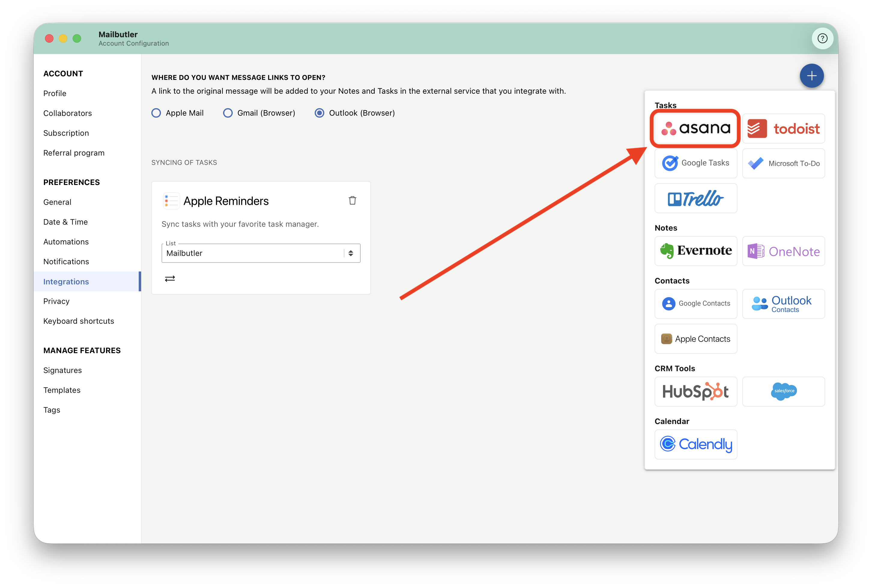The height and width of the screenshot is (588, 872).
Task: Open help via the question mark icon
Action: click(x=822, y=38)
